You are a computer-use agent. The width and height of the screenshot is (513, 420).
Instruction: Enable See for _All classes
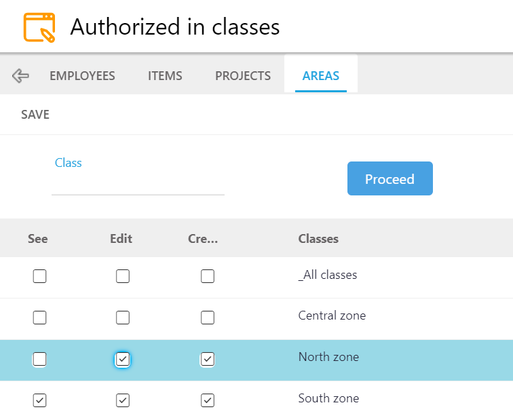coord(39,276)
